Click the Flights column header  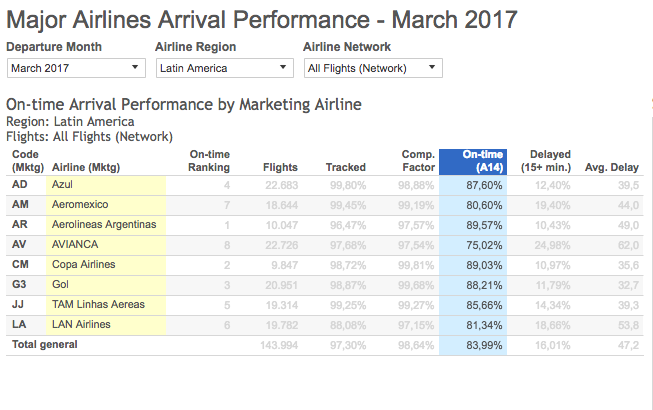[280, 167]
